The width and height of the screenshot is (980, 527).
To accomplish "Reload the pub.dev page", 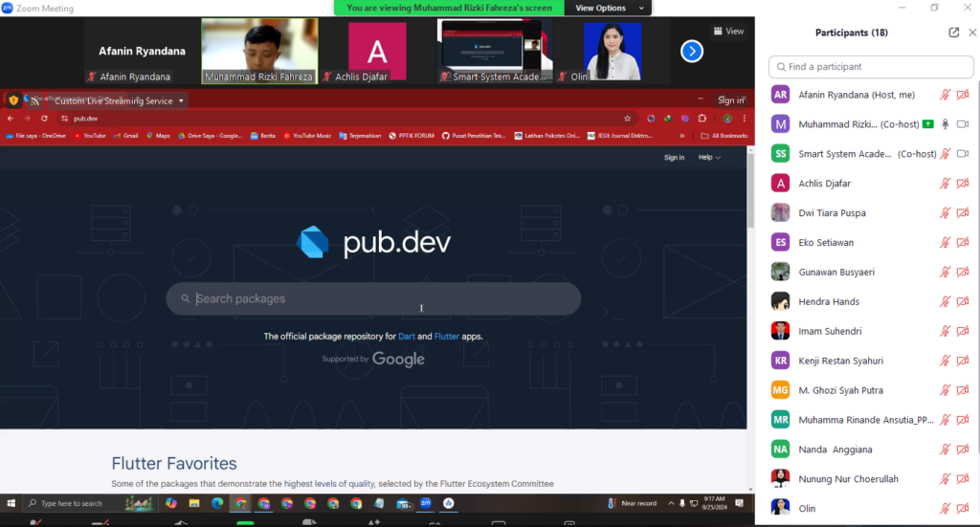I will click(44, 119).
